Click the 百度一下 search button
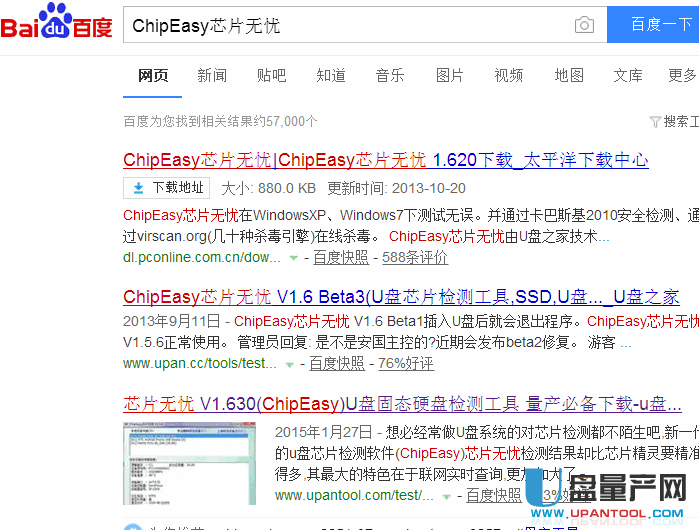This screenshot has height=530, width=699. (653, 25)
